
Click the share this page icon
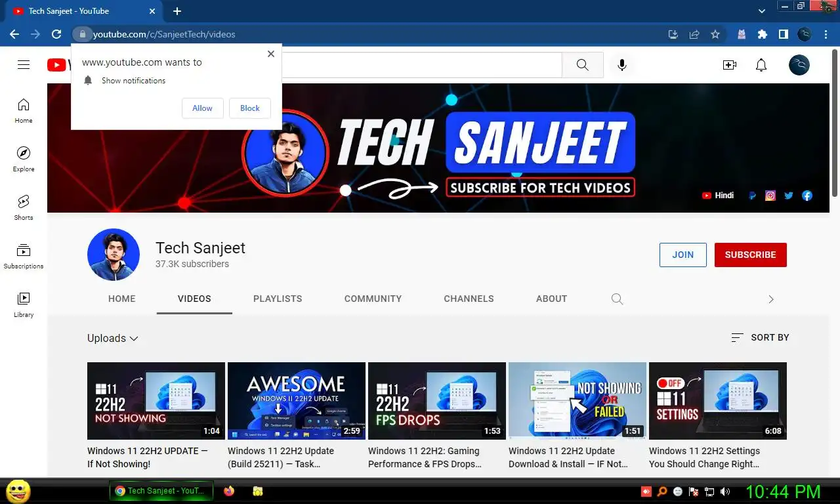tap(694, 34)
